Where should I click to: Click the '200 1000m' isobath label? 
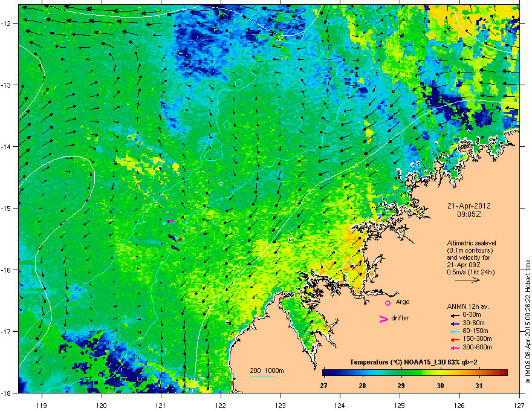267,371
